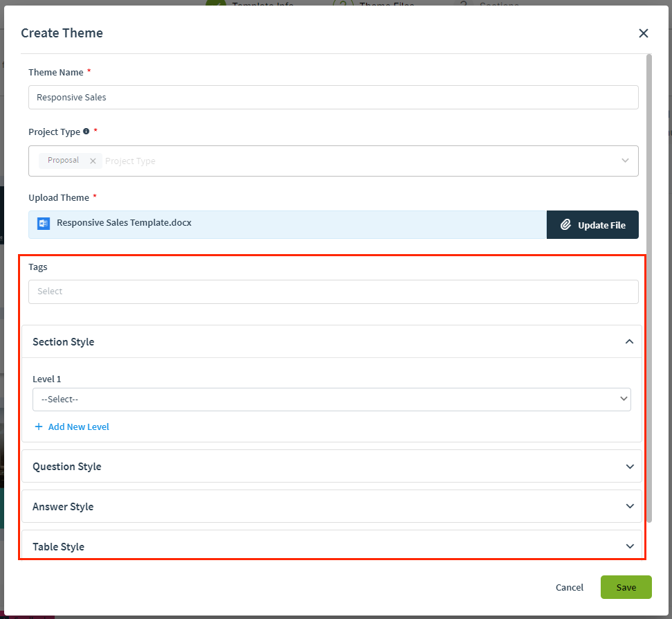Viewport: 672px width, 619px height.
Task: Click the green Save button
Action: click(626, 587)
